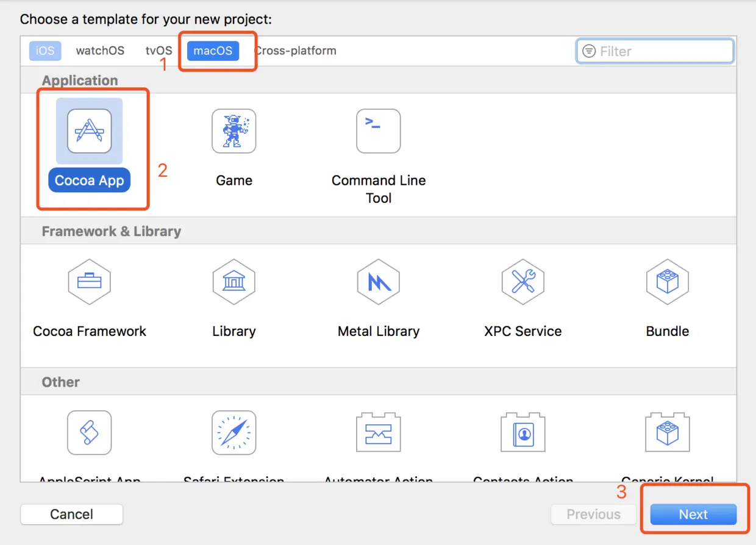The height and width of the screenshot is (545, 756).
Task: Select the Metal Library icon
Action: 379,282
